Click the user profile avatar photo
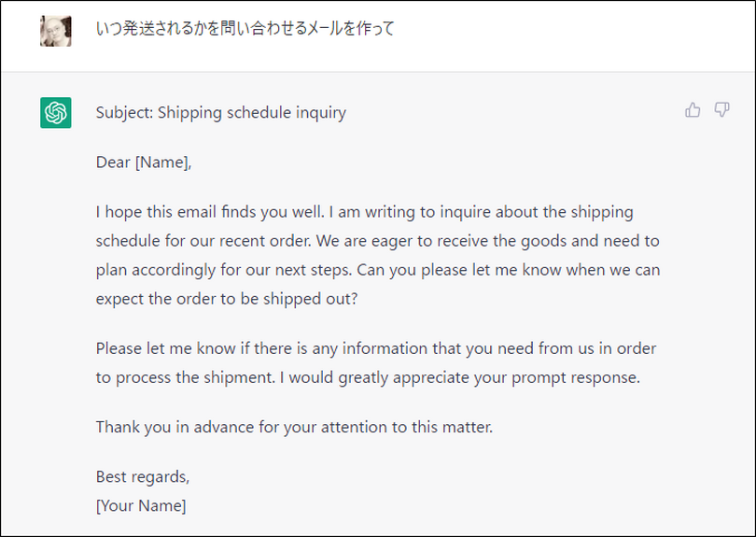756x537 pixels. [56, 31]
